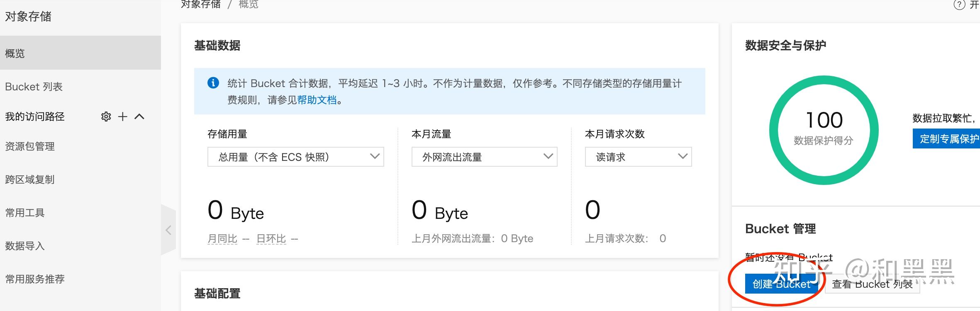Open the 读请求 request type dropdown
980x311 pixels.
tap(638, 157)
